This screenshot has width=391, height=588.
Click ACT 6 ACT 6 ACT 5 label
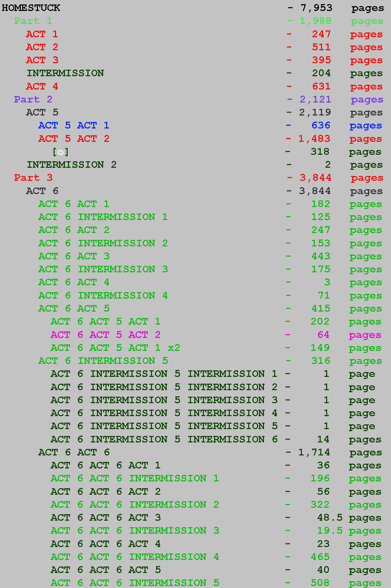(106, 570)
